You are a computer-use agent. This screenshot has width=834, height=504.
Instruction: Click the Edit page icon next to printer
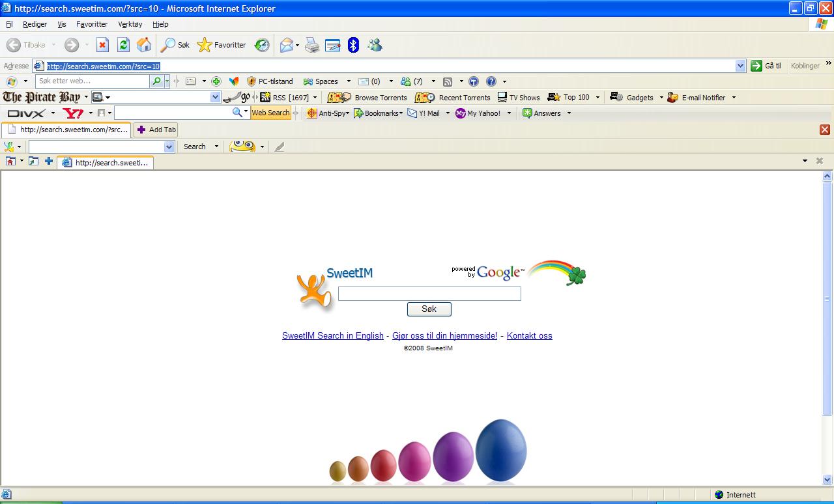(x=332, y=45)
